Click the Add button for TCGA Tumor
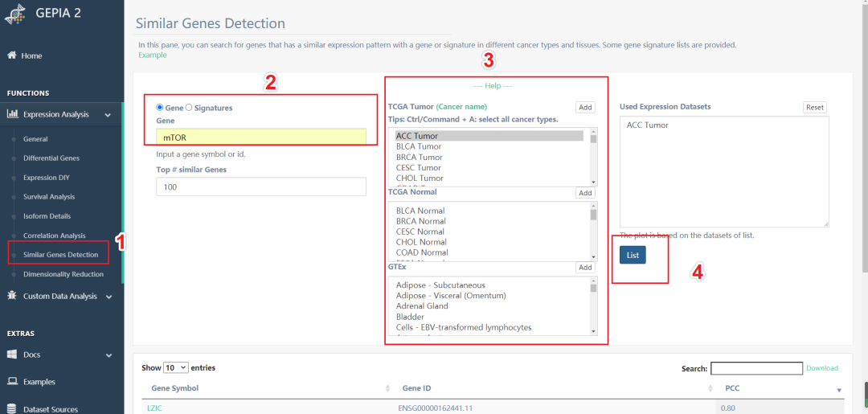 coord(585,108)
